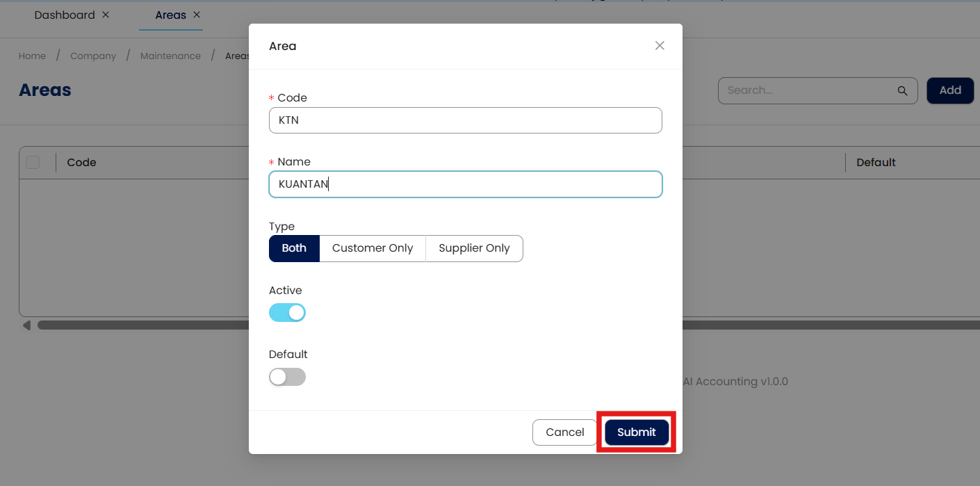
Task: Close the Dashboard tab
Action: (106, 15)
